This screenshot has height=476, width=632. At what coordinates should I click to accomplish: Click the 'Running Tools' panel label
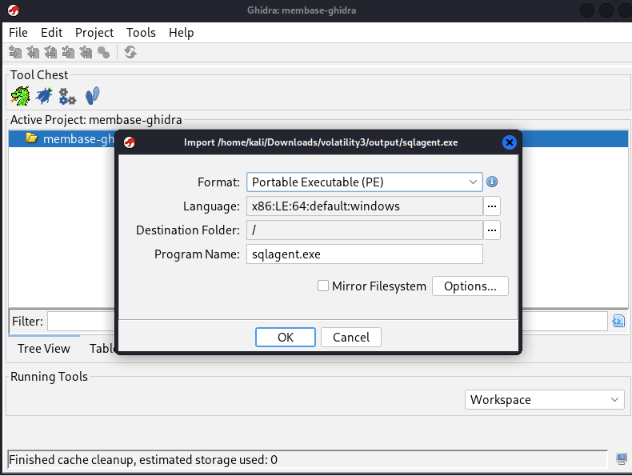click(49, 376)
